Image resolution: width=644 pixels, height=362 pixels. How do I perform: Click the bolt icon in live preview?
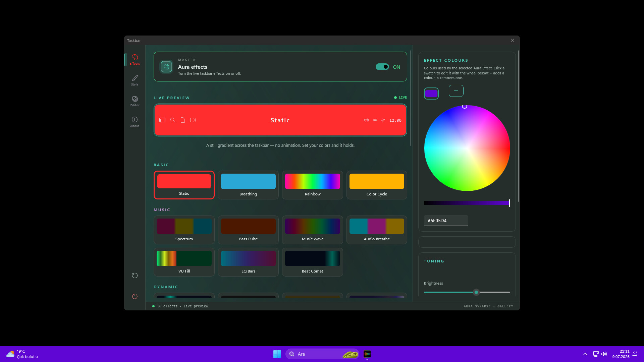(383, 120)
